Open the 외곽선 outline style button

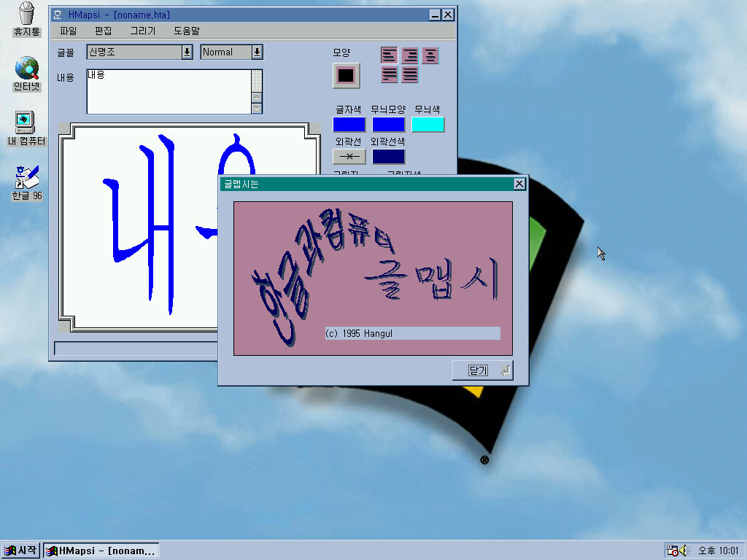pyautogui.click(x=349, y=156)
